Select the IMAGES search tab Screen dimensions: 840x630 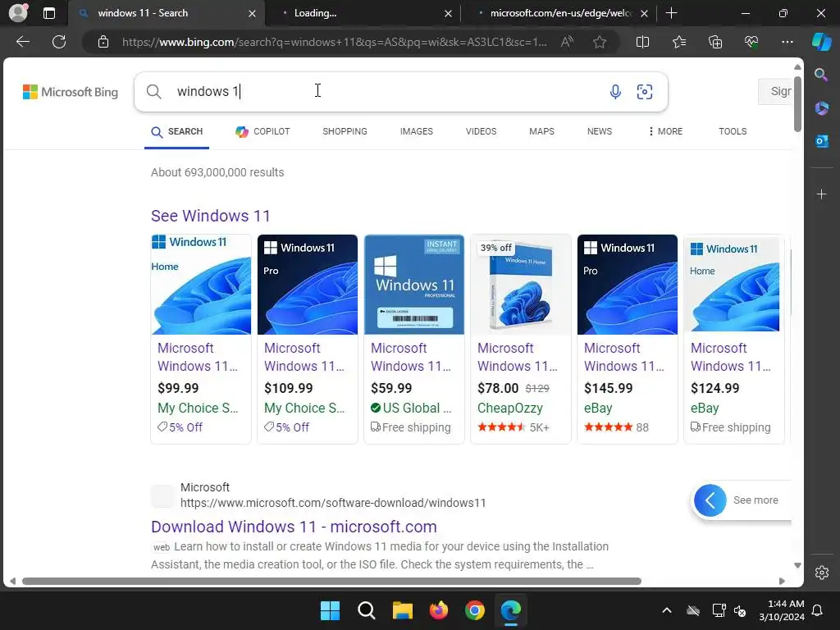coord(416,131)
